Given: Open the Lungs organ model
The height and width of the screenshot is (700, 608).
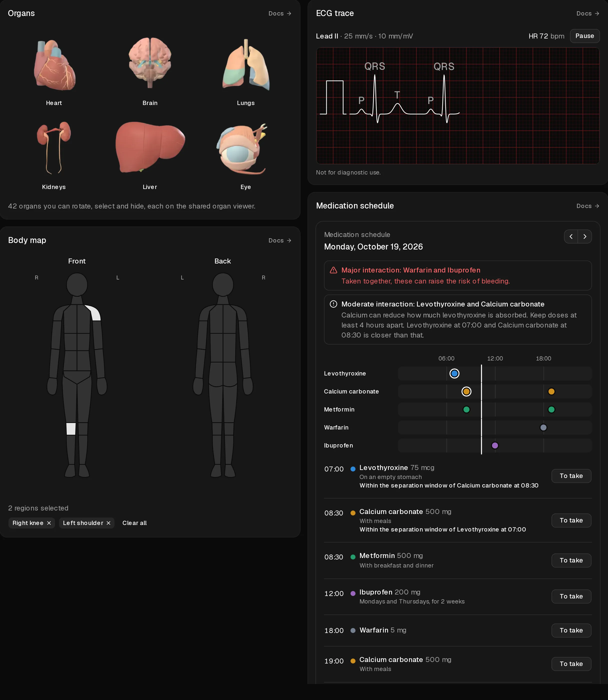Looking at the screenshot, I should coord(246,64).
